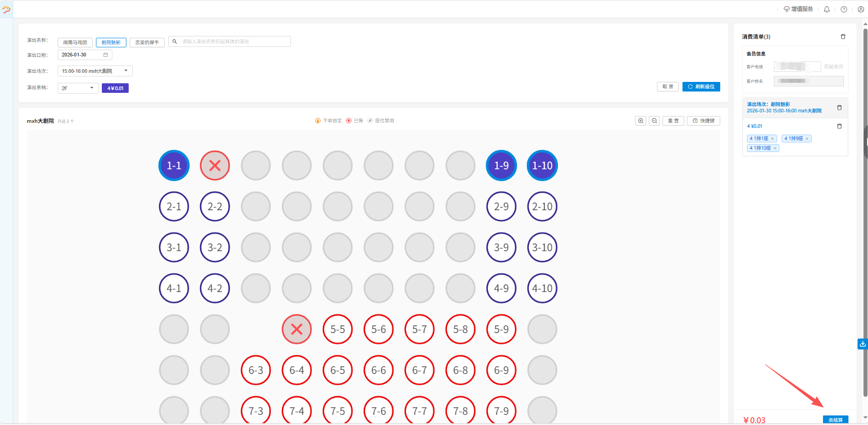Open the 演出场次 session dropdown
Viewport: 868px width, 425px height.
click(95, 71)
